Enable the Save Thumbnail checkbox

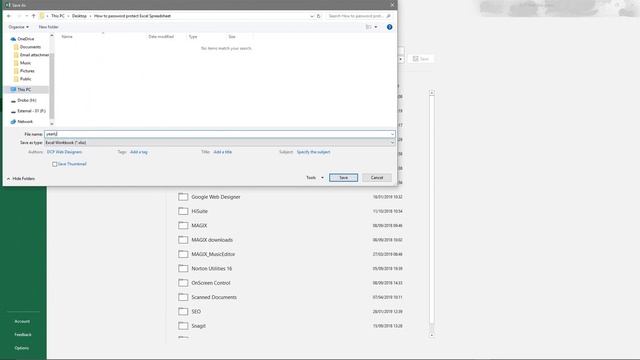pos(54,164)
